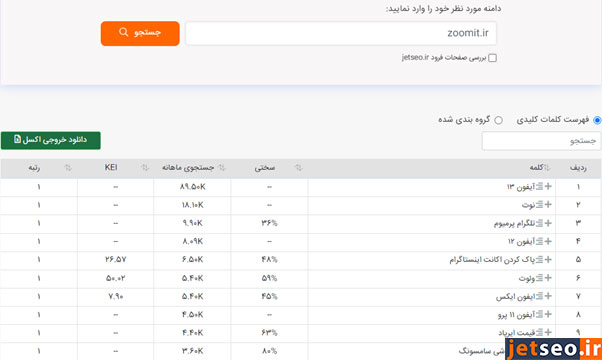Sort by جستجوی ماهانه using its sort arrows

[x=222, y=168]
